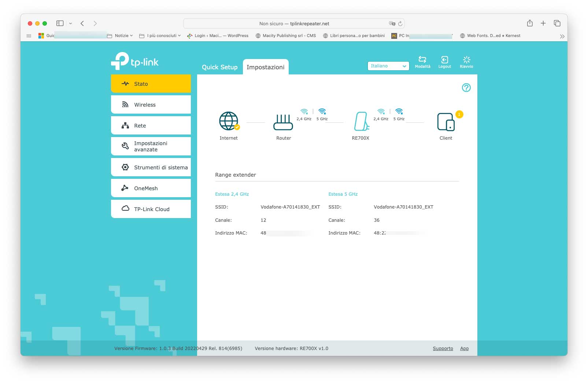Show more bookmarks with double chevron
The width and height of the screenshot is (588, 383).
[562, 36]
